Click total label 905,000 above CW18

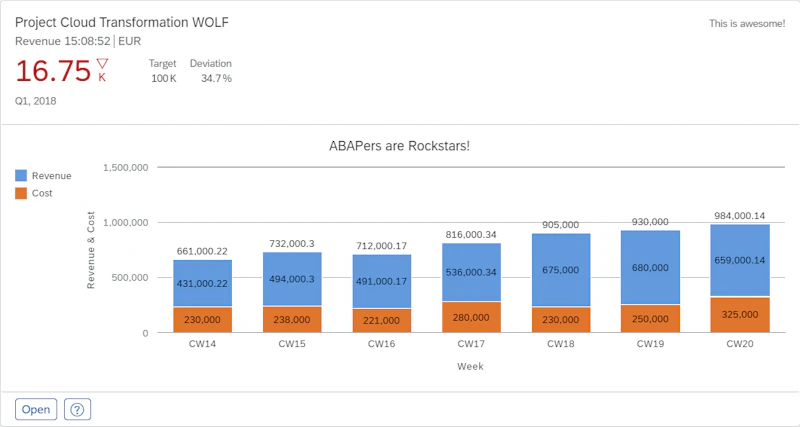tap(561, 225)
